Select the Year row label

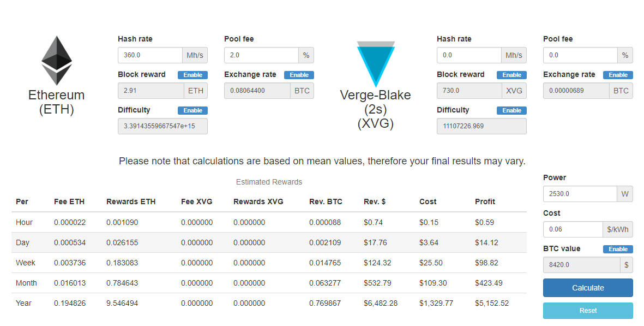click(x=23, y=303)
